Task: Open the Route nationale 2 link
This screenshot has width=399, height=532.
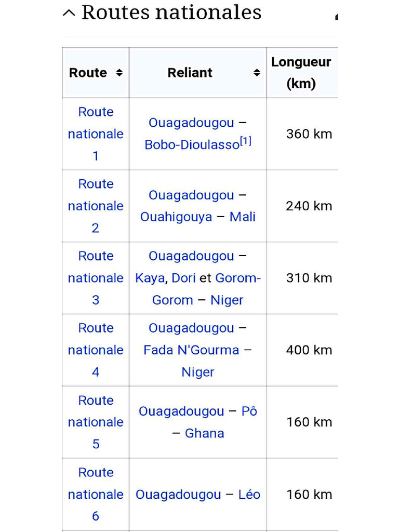Action: point(96,206)
